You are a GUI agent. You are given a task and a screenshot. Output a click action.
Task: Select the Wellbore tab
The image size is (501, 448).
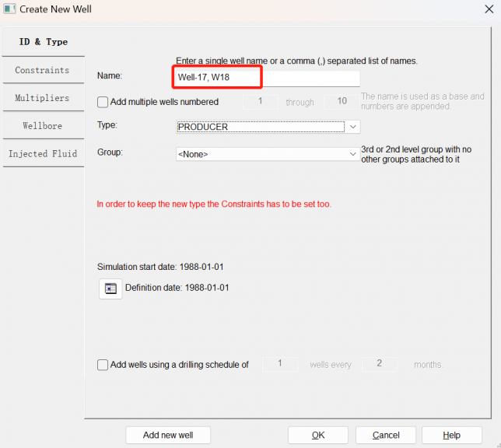42,125
